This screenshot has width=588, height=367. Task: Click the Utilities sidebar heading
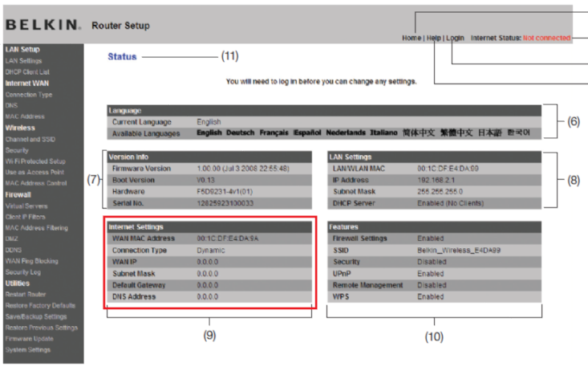pos(18,283)
